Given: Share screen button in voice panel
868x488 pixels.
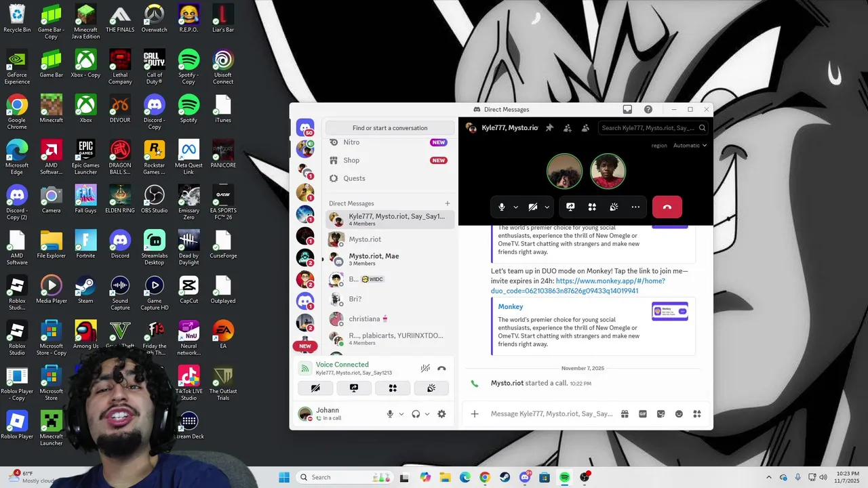Looking at the screenshot, I should click(x=354, y=388).
